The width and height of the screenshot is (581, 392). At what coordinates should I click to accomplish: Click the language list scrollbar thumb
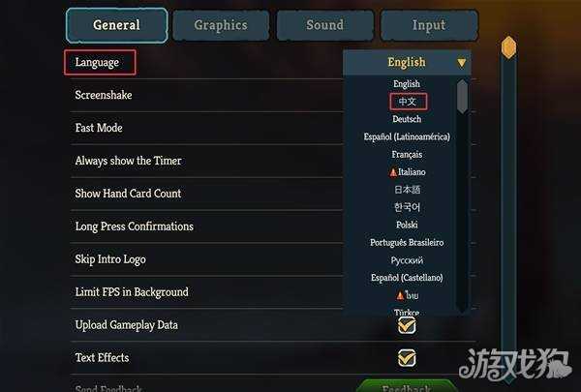pos(462,97)
